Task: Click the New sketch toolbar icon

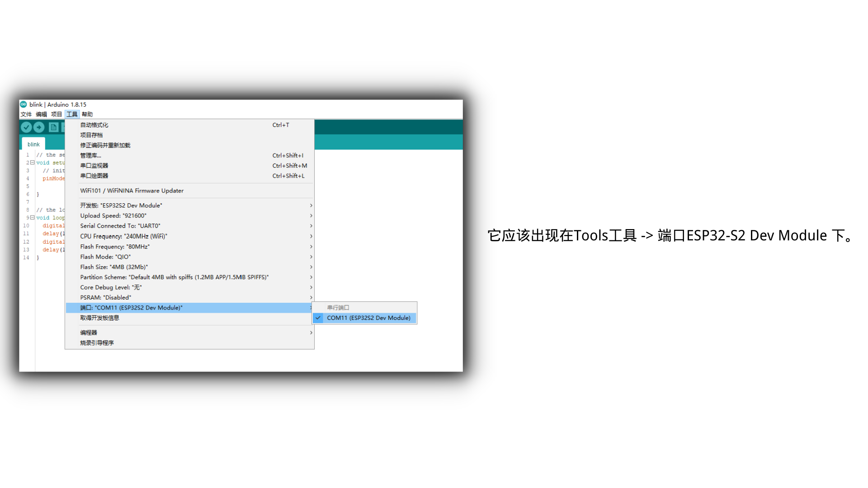Action: click(x=53, y=127)
